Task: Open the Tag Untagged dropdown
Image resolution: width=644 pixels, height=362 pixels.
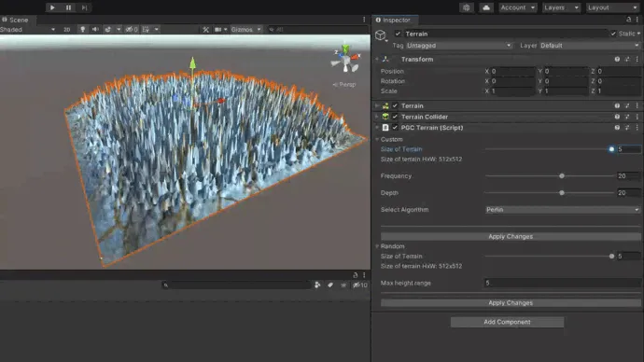Action: point(459,45)
